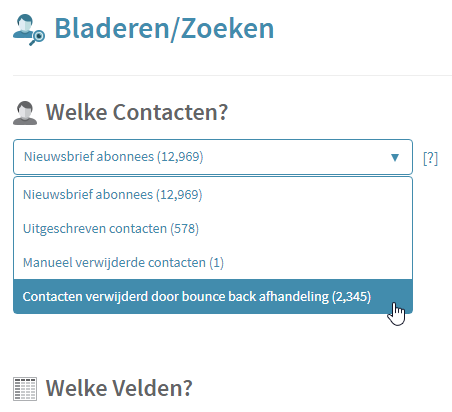Click the contact silhouette icon near Welke Contacten
The width and height of the screenshot is (452, 412).
(x=25, y=113)
